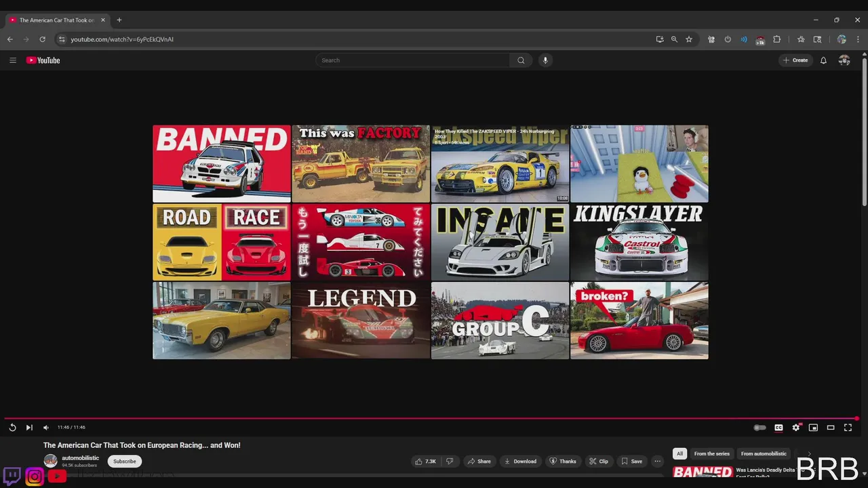Image resolution: width=868 pixels, height=488 pixels.
Task: Open ROAD RACE endscreen video
Action: click(x=222, y=242)
